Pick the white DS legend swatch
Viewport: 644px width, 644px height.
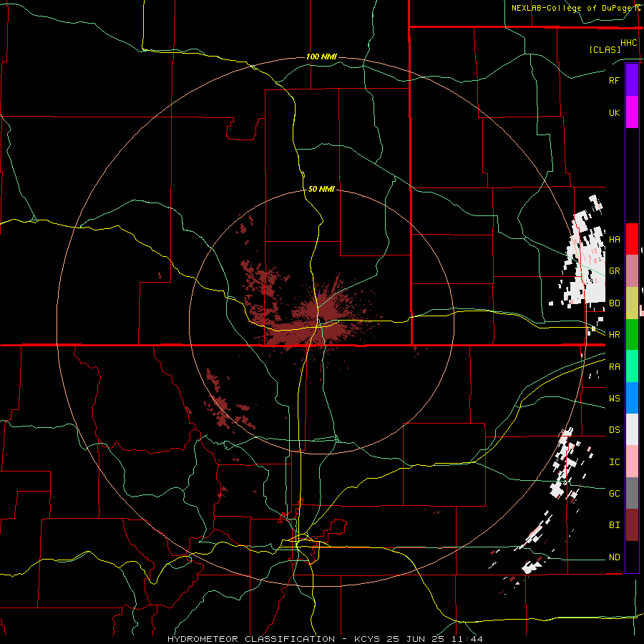[x=632, y=429]
